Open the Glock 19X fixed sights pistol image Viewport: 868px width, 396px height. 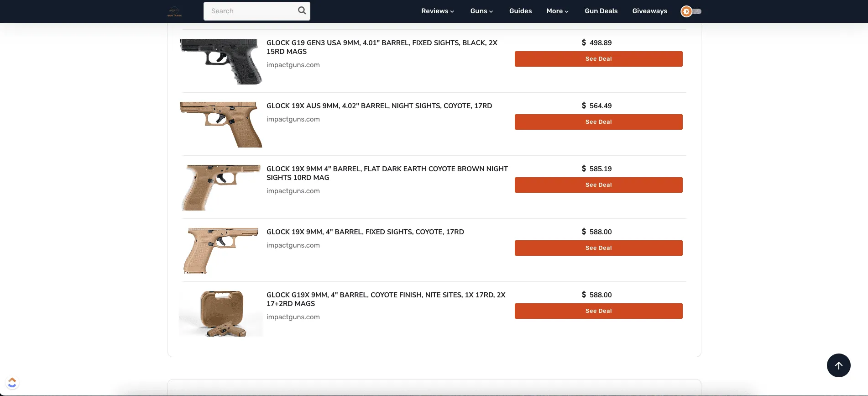pos(221,251)
